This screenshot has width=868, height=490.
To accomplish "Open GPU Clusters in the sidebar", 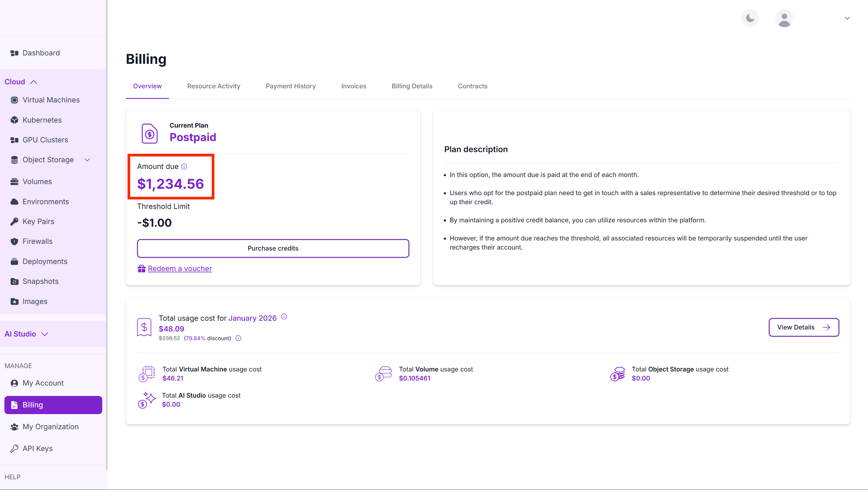I will coord(45,140).
